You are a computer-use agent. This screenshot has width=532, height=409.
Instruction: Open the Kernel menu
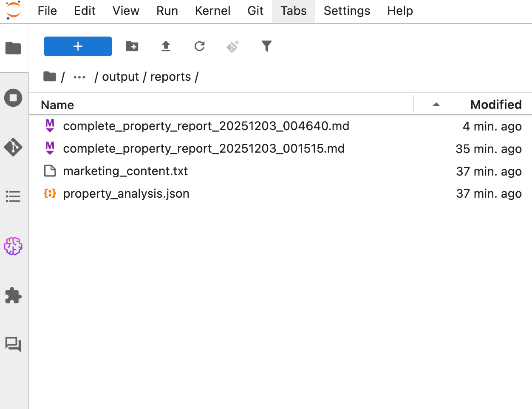pos(212,11)
